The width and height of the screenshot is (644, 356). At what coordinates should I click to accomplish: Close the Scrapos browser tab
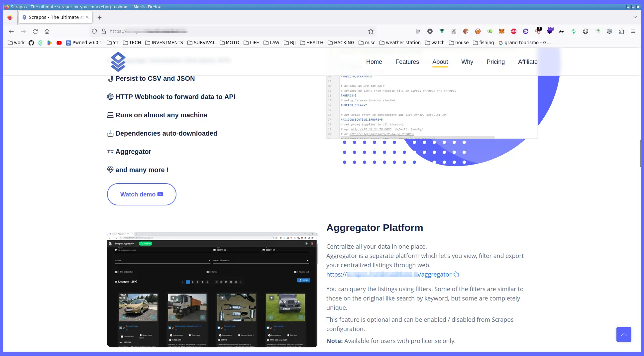click(x=87, y=17)
